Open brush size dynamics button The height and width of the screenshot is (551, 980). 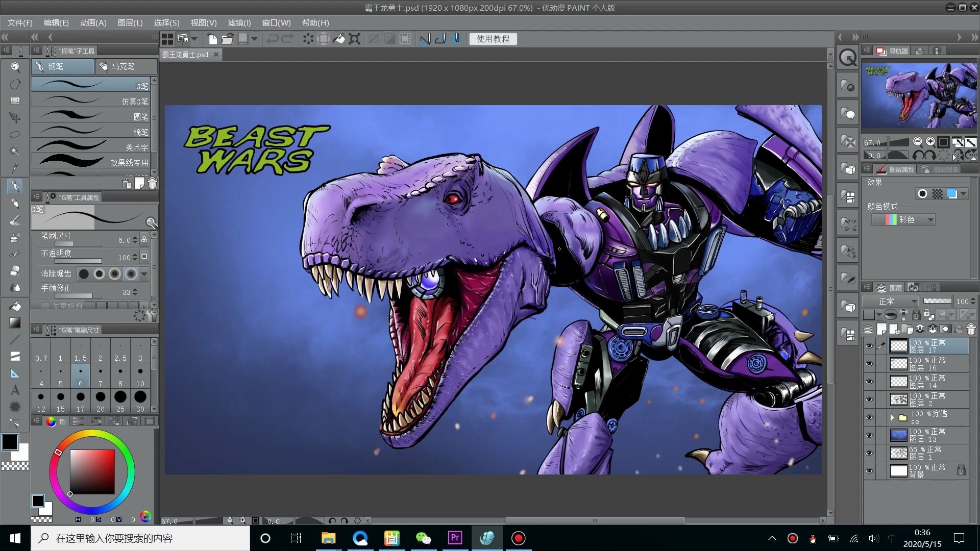(x=144, y=239)
